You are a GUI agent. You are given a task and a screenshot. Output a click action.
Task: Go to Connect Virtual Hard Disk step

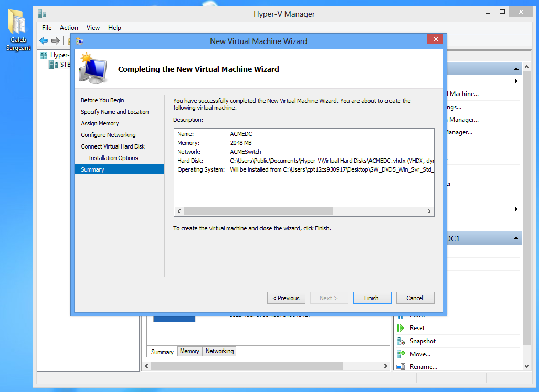113,146
